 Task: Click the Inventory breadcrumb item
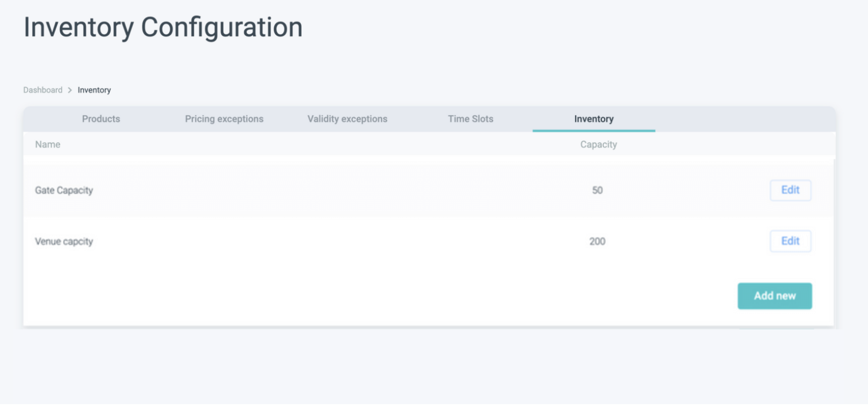[94, 90]
